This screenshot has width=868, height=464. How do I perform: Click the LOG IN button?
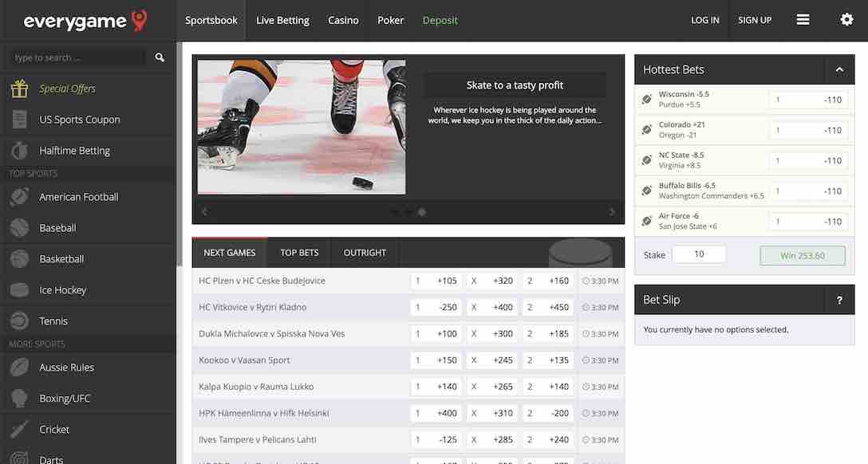pos(704,21)
